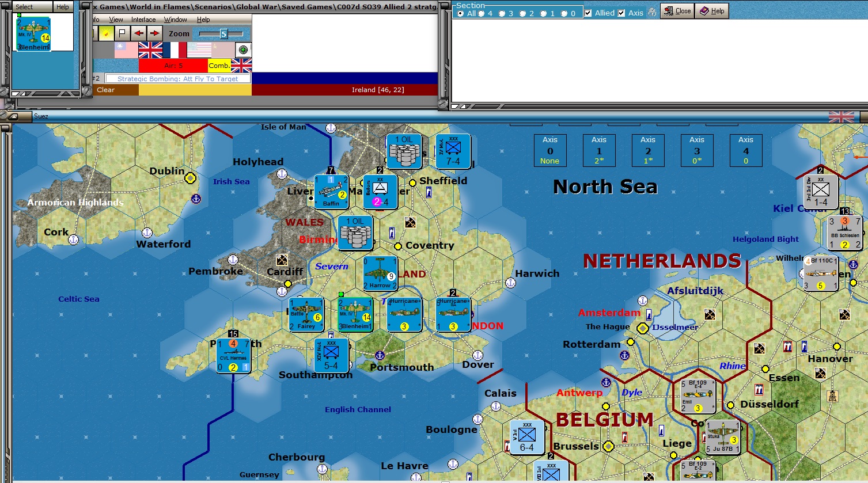Toggle the Axis checkbox
Screen dimensions: 868x483
(x=621, y=13)
